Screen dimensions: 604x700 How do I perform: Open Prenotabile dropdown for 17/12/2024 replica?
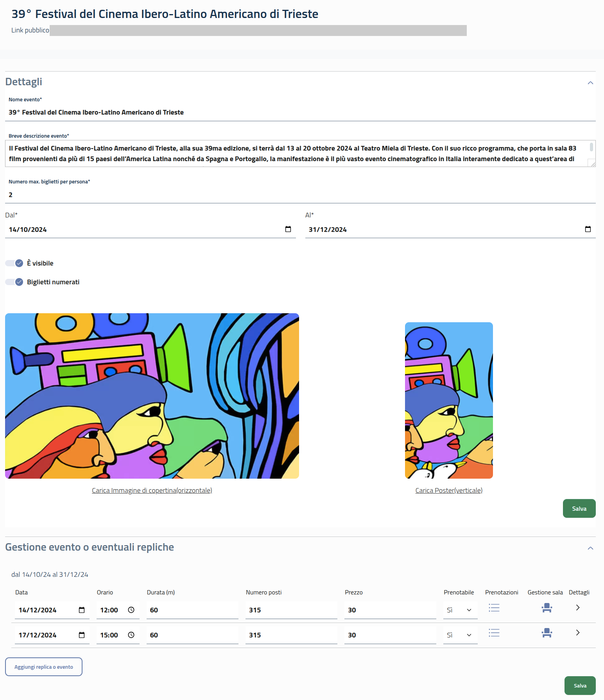pos(460,635)
